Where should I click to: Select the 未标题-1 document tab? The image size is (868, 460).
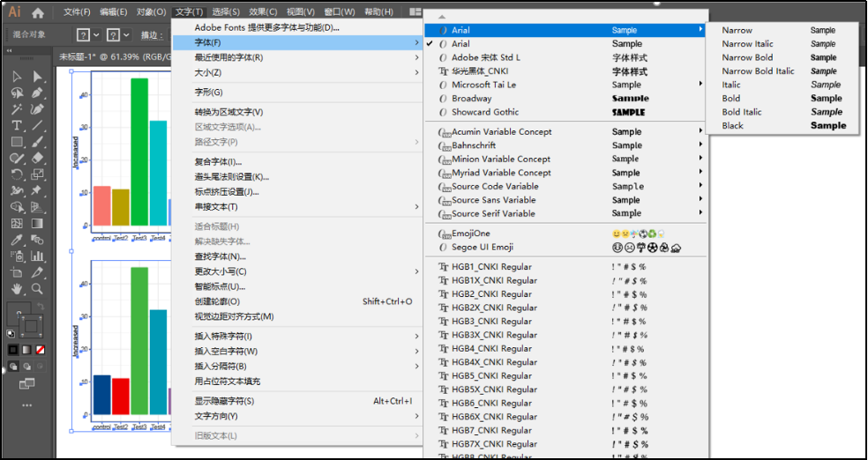click(x=114, y=56)
